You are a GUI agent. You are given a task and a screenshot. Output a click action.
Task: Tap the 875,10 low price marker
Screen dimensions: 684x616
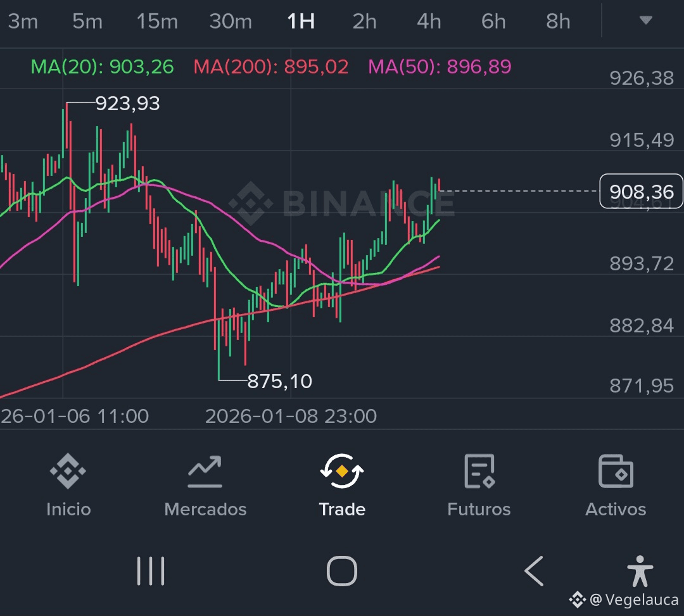pos(279,381)
